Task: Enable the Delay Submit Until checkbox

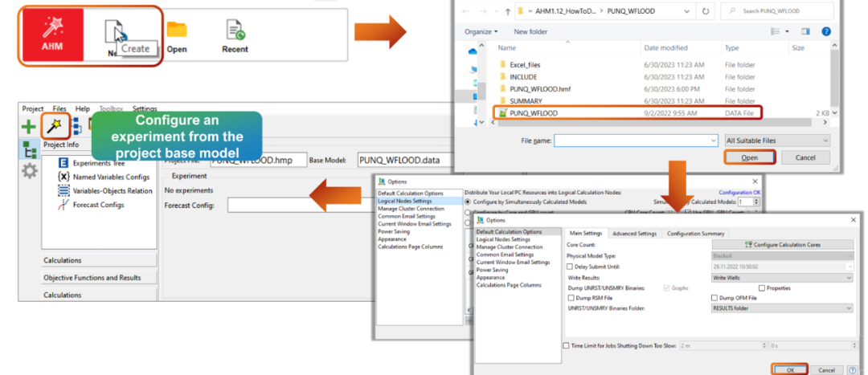Action: 571,266
